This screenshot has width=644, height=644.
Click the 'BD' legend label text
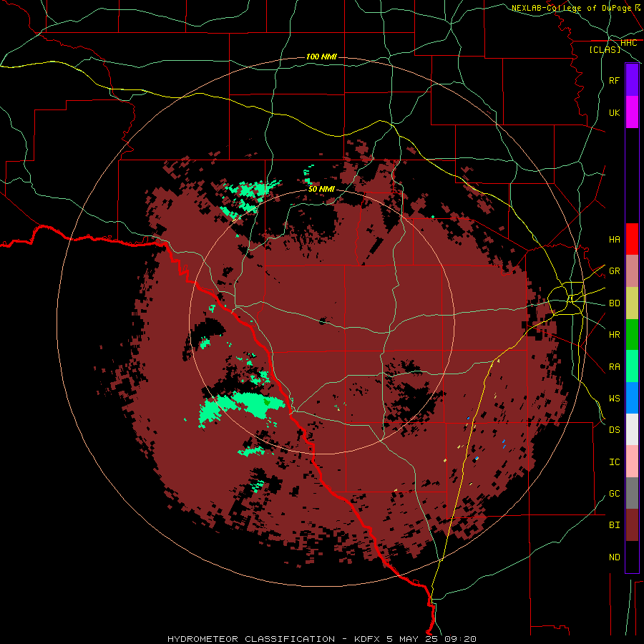(614, 303)
